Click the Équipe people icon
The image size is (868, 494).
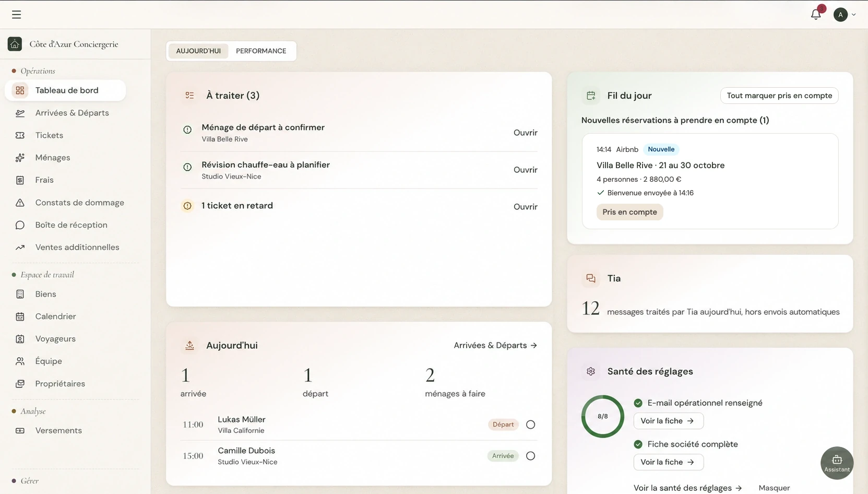(20, 361)
